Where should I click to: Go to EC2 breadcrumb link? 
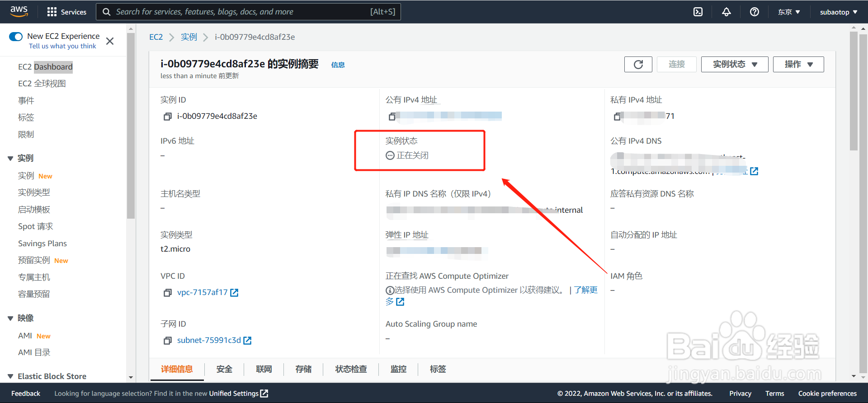coord(156,37)
